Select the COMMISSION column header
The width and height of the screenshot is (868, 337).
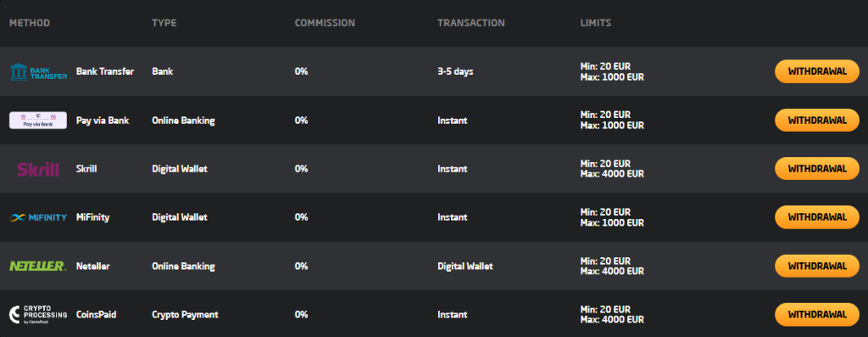pyautogui.click(x=325, y=23)
